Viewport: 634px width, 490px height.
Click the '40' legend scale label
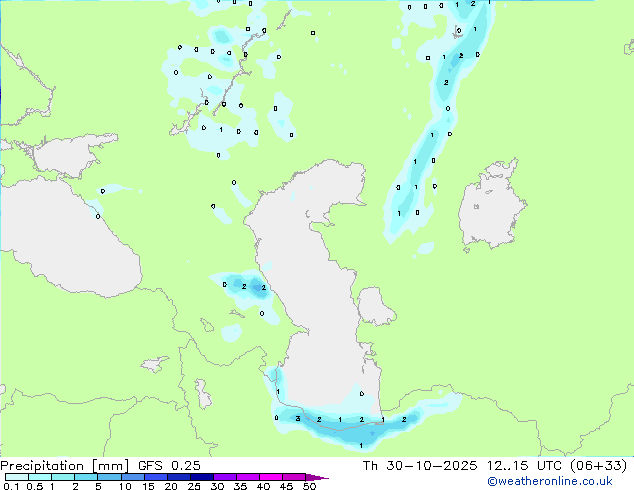(263, 486)
